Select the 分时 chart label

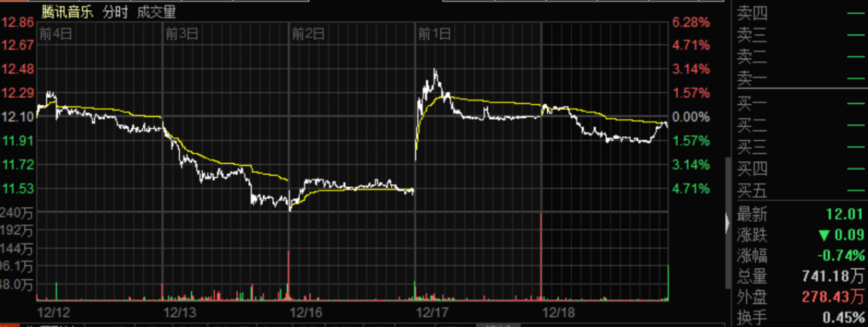click(115, 12)
